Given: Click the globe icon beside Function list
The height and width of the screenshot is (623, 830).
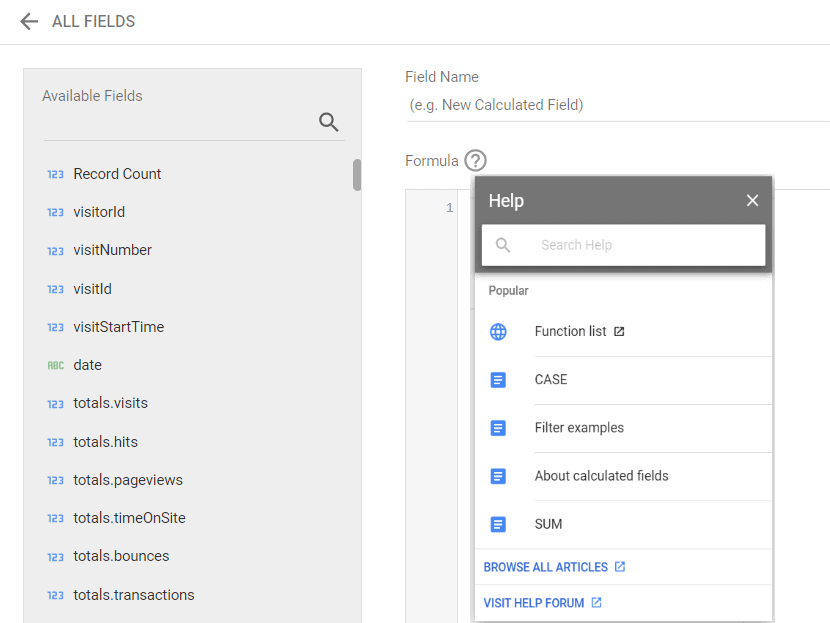Looking at the screenshot, I should click(x=498, y=332).
